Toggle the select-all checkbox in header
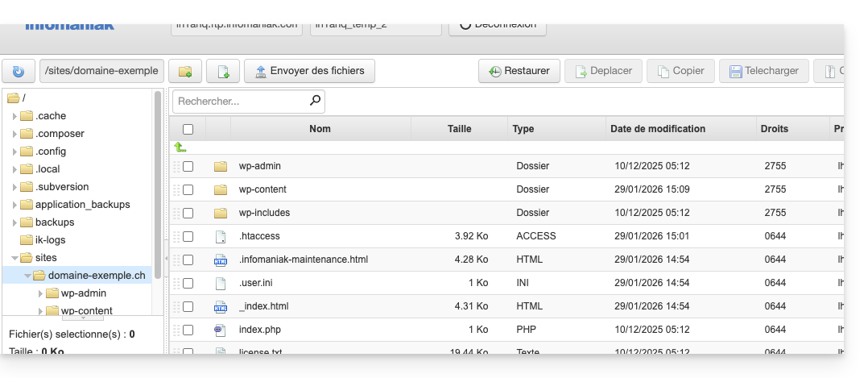The height and width of the screenshot is (378, 868). click(x=188, y=129)
